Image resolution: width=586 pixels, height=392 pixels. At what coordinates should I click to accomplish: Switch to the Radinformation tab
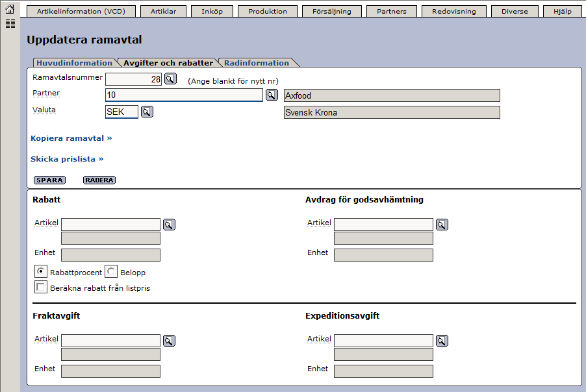coord(257,63)
